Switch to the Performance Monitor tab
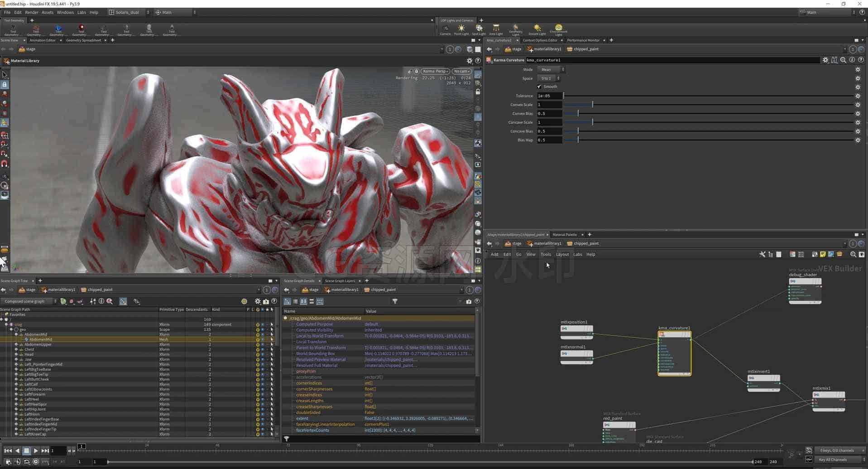This screenshot has height=469, width=868. 583,40
